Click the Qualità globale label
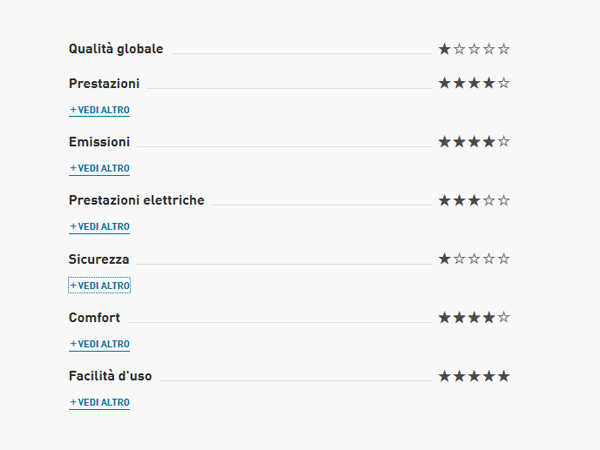Image resolution: width=600 pixels, height=450 pixels. click(116, 49)
